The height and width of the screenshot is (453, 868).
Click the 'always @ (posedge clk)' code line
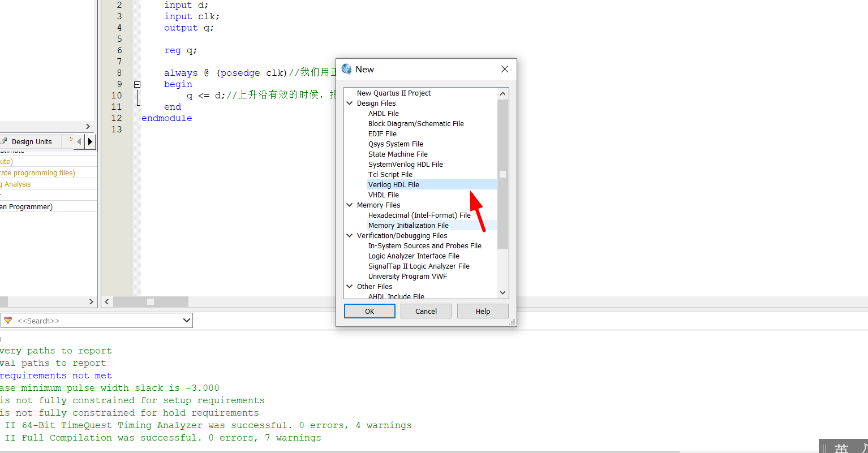tap(226, 73)
